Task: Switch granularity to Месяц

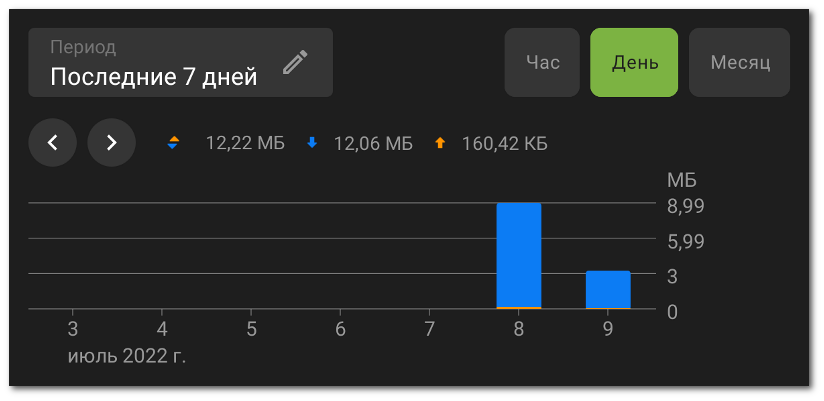Action: pyautogui.click(x=739, y=63)
